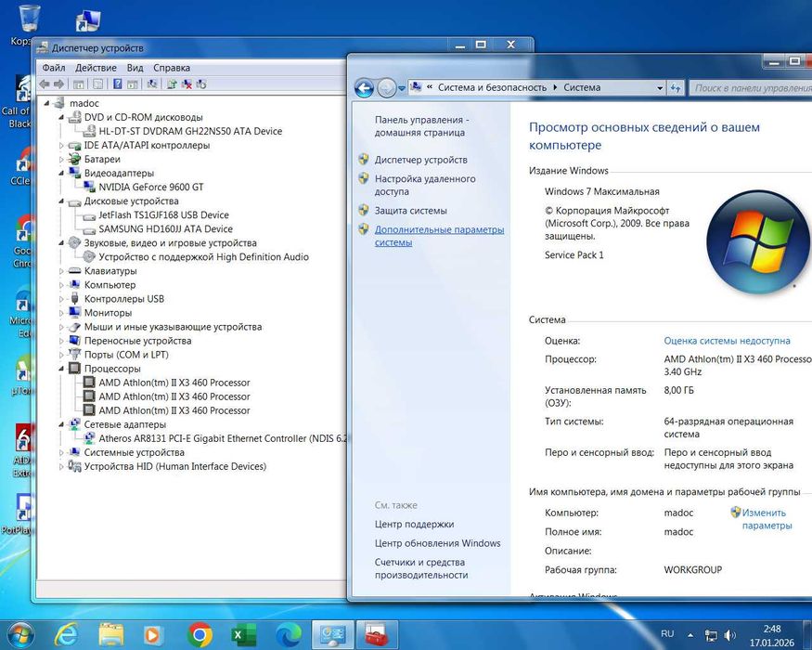Click the Uninstall device toolbar icon with red X
The image size is (812, 650).
pyautogui.click(x=187, y=84)
